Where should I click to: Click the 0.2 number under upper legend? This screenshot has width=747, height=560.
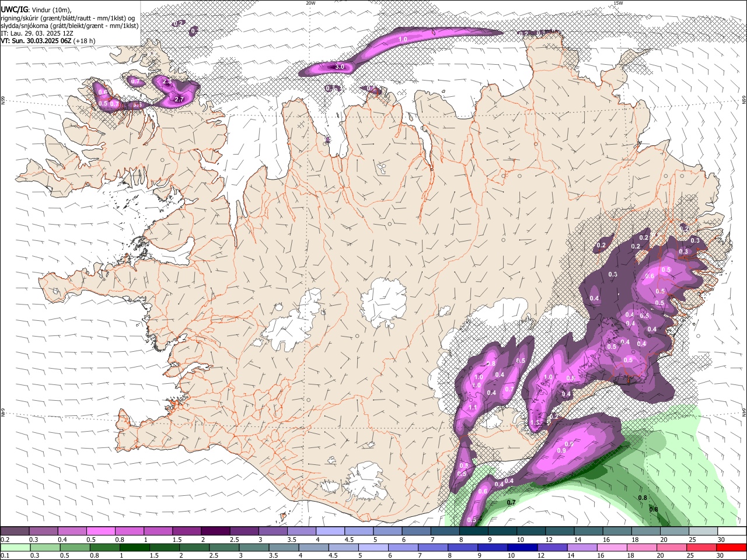(5, 540)
